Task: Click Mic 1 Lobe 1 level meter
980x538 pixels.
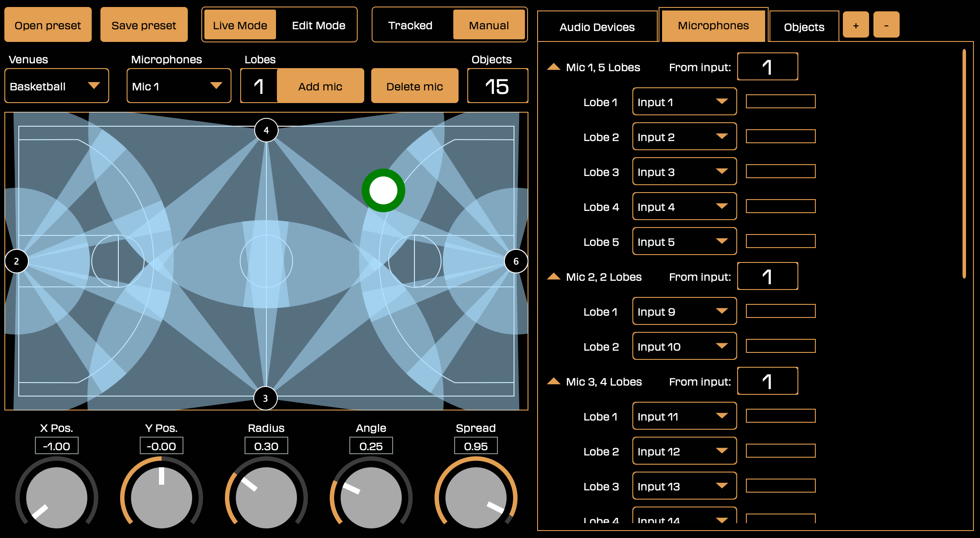Action: [781, 101]
